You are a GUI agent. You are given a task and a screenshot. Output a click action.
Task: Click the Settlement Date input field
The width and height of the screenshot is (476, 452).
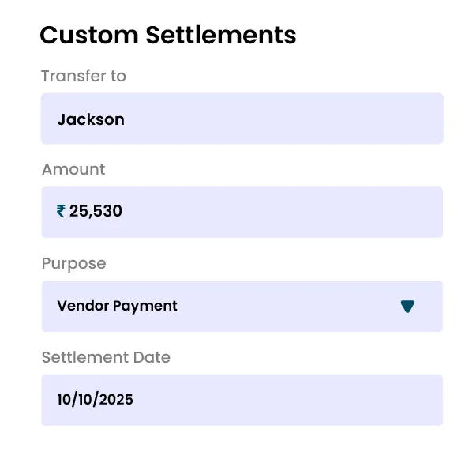point(242,400)
